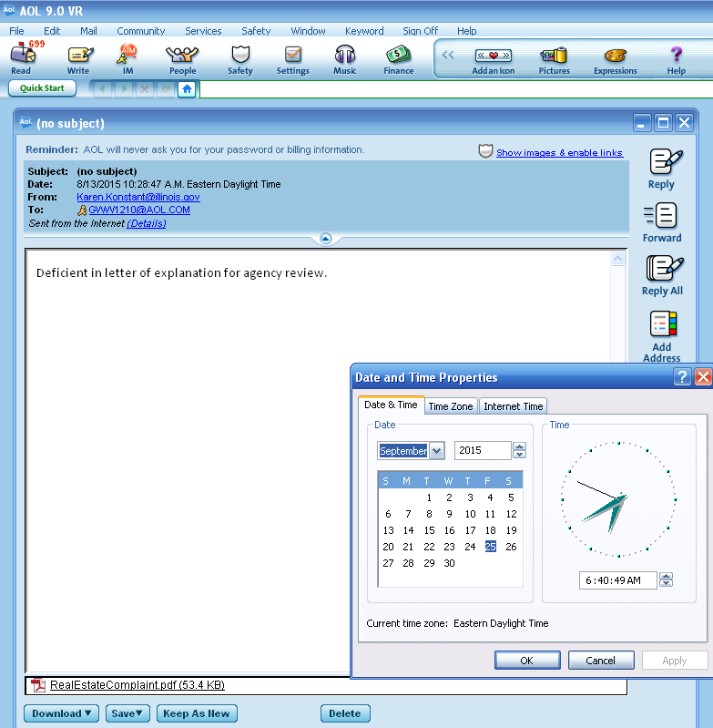Click the Add an Icon button
Viewport: 713px width, 728px height.
[494, 60]
